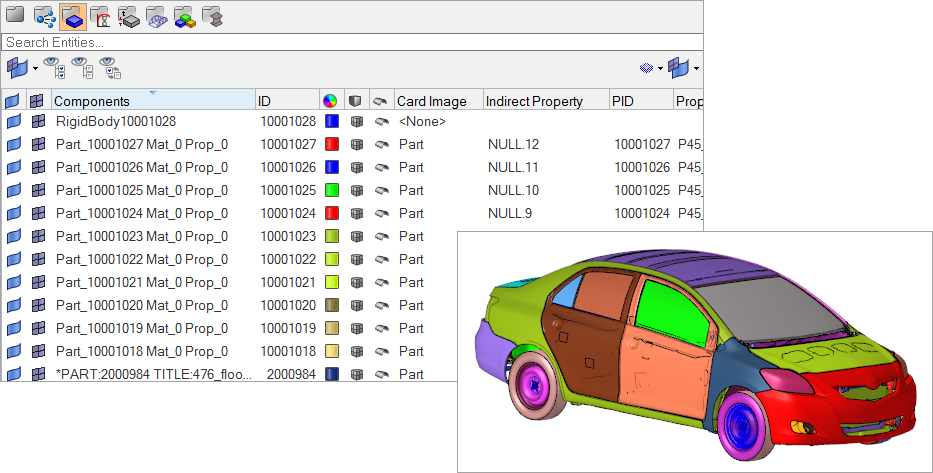Click the Card Image column header
The width and height of the screenshot is (933, 473).
point(432,101)
